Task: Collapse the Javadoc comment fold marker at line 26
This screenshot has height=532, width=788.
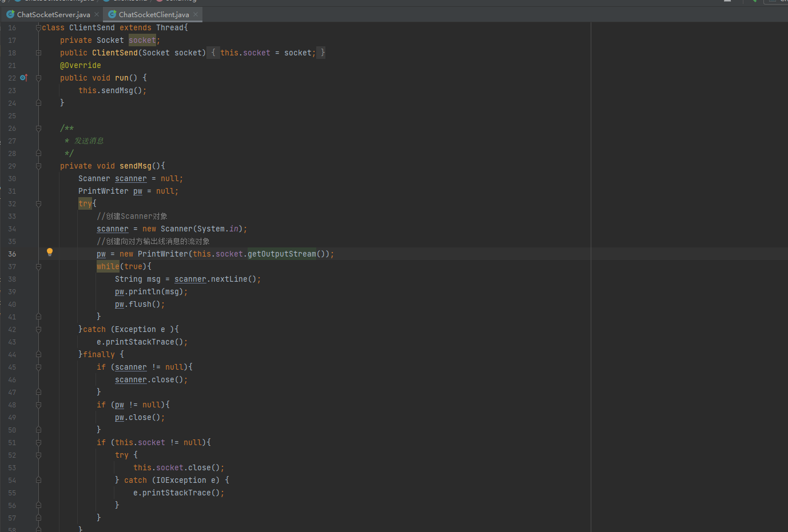Action: pos(38,128)
